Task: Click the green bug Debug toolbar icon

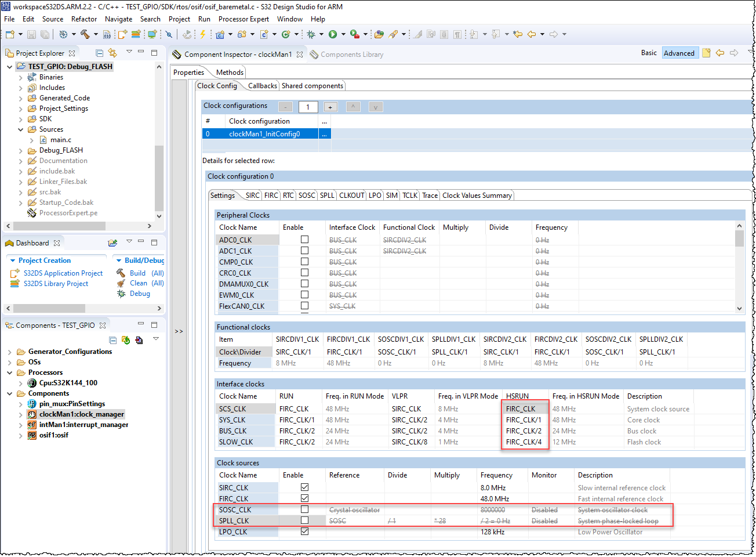Action: tap(311, 34)
